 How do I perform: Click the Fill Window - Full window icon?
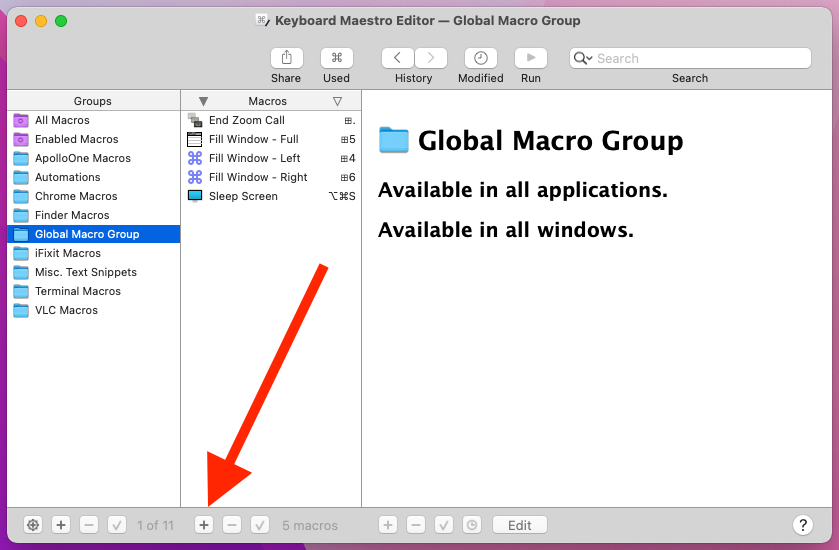point(195,139)
